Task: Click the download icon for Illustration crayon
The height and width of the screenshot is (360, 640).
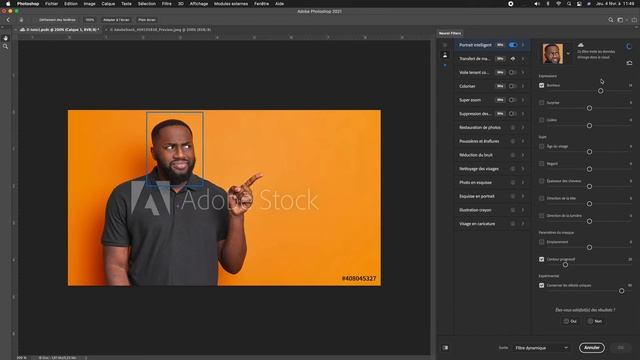Action: (x=513, y=210)
